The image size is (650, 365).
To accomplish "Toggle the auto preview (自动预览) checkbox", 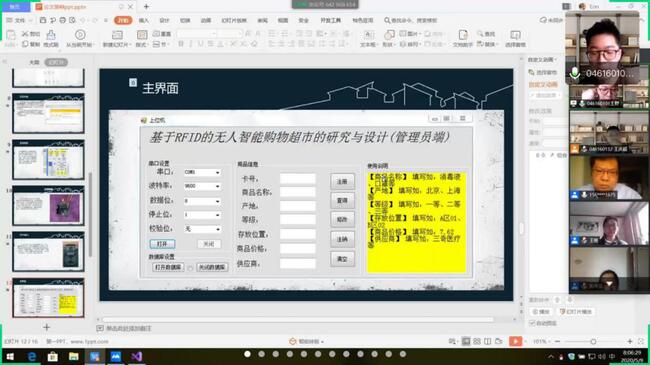I will [x=532, y=323].
